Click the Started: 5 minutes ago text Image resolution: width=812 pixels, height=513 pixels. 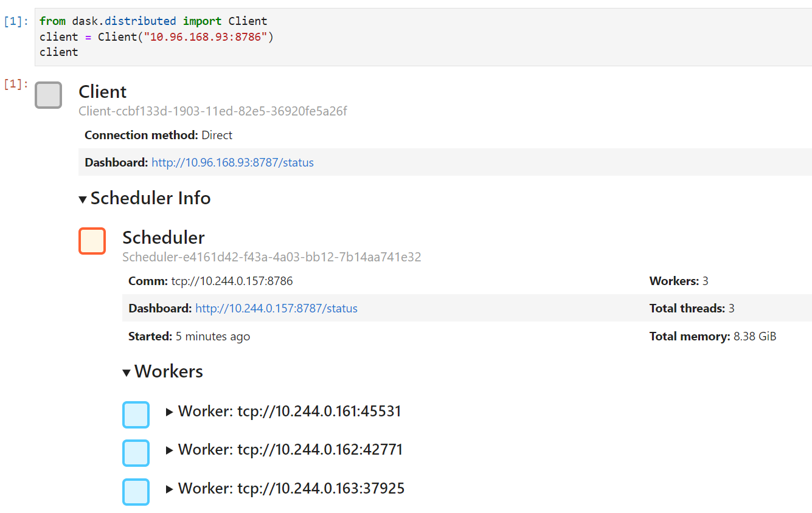189,336
